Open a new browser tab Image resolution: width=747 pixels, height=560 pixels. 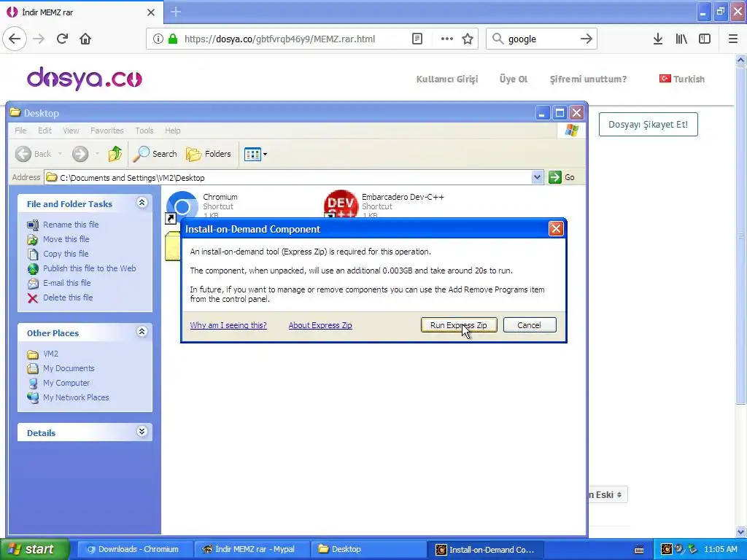pos(176,12)
